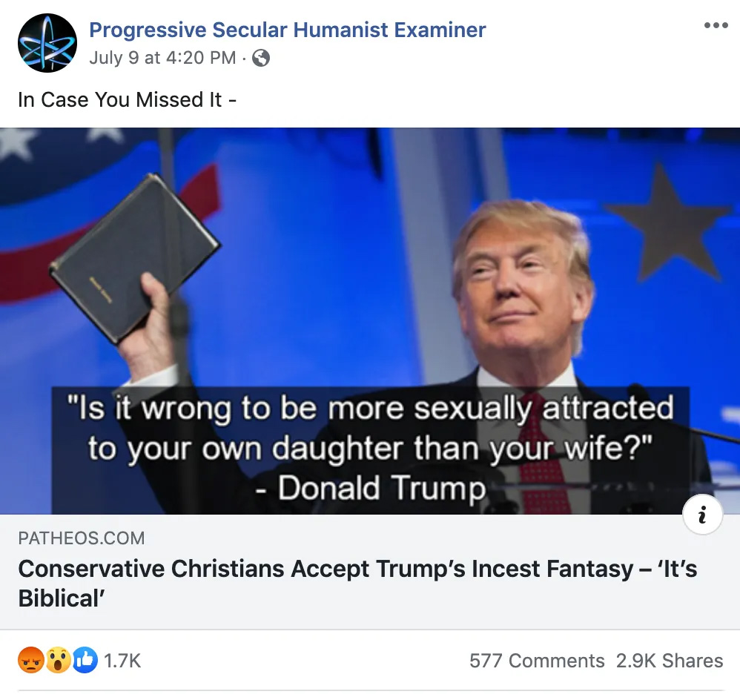This screenshot has height=700, width=740.
Task: Open post options three-dot menu
Action: pyautogui.click(x=716, y=25)
